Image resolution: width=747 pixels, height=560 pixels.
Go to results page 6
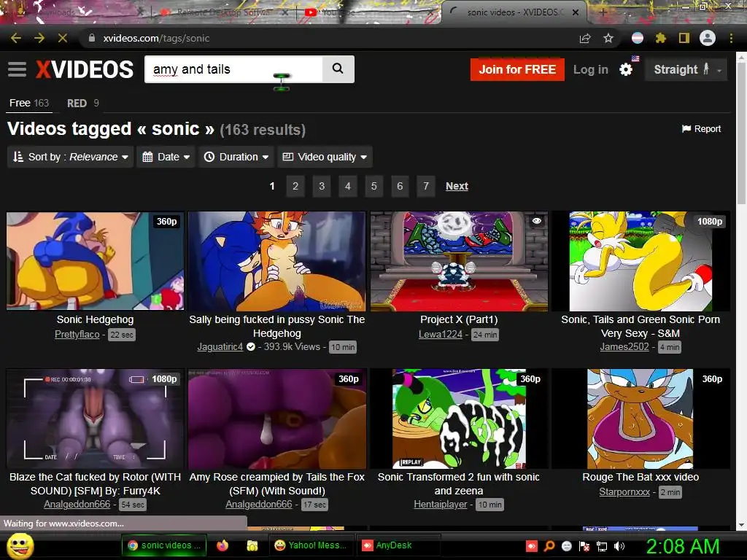(x=400, y=186)
